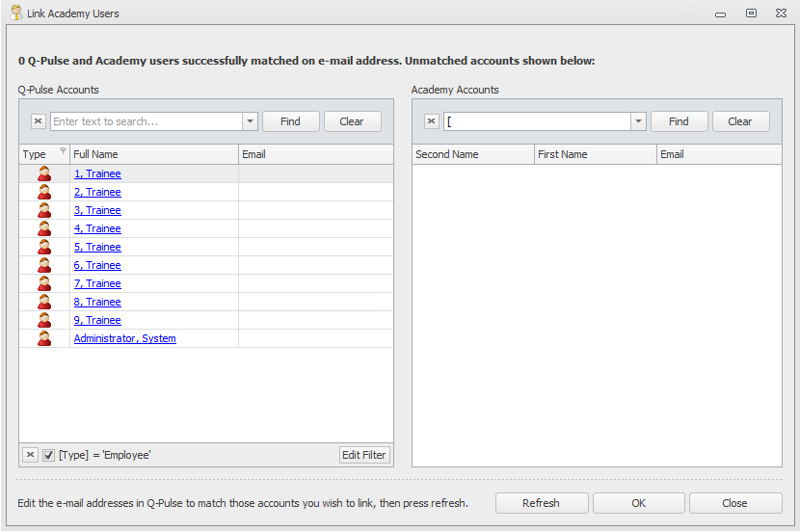Remove the Type filter with X icon
Screen dimensions: 800x532
pyautogui.click(x=31, y=455)
